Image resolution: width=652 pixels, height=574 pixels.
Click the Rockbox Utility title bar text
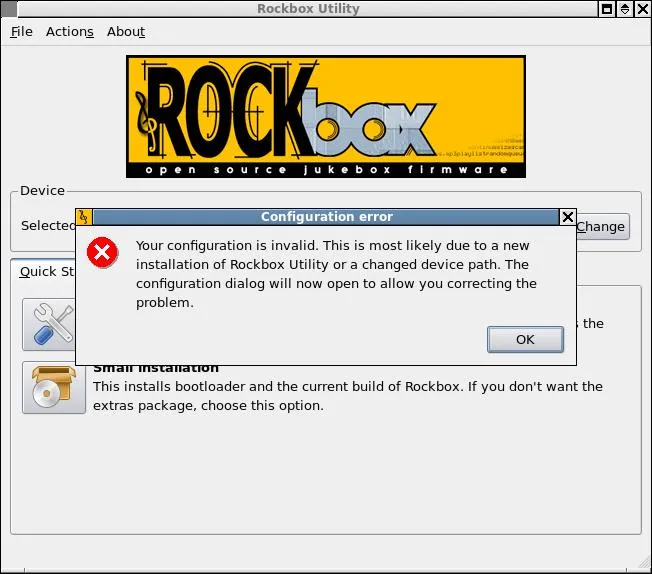coord(308,9)
